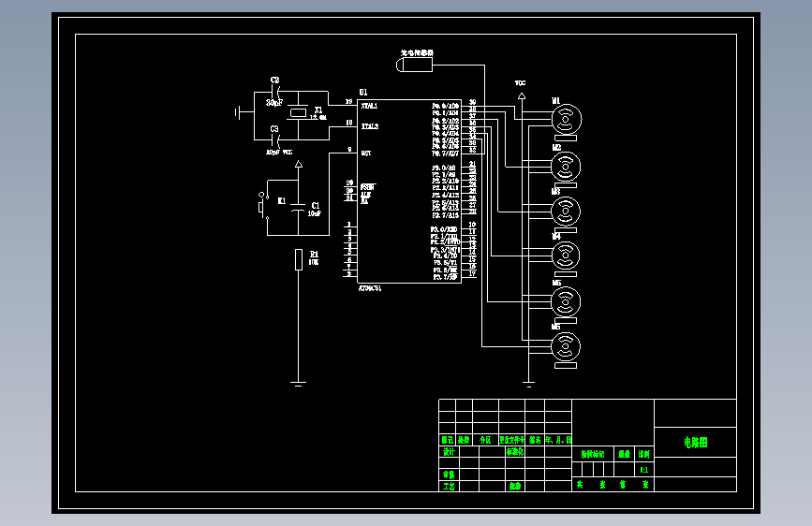The height and width of the screenshot is (526, 812).
Task: Click the bottom motor symbol M6
Action: coord(566,347)
